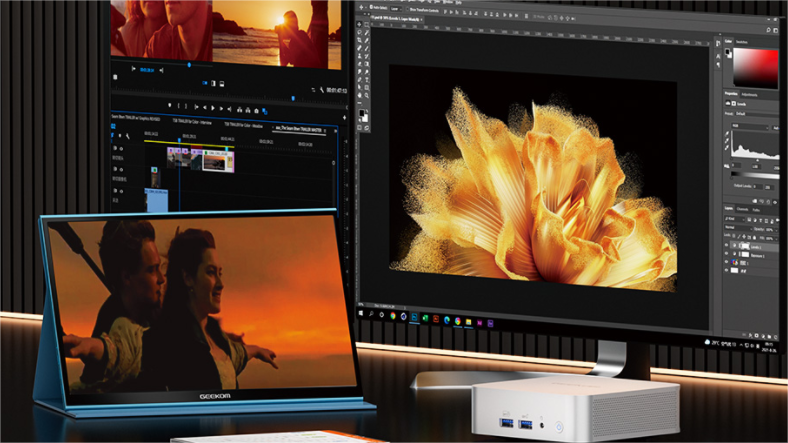The width and height of the screenshot is (788, 443).
Task: Select the Gradient tool
Action: pyautogui.click(x=366, y=64)
